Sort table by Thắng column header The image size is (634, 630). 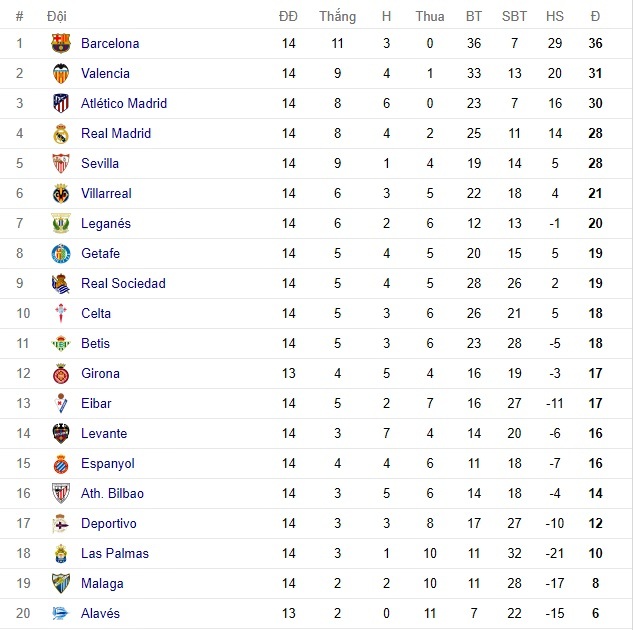(x=337, y=17)
